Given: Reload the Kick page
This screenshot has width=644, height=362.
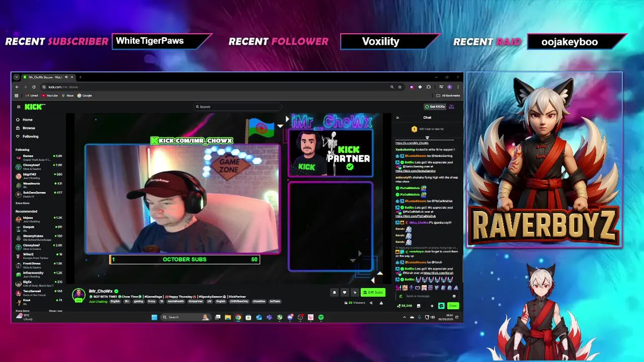Looking at the screenshot, I should 34,87.
